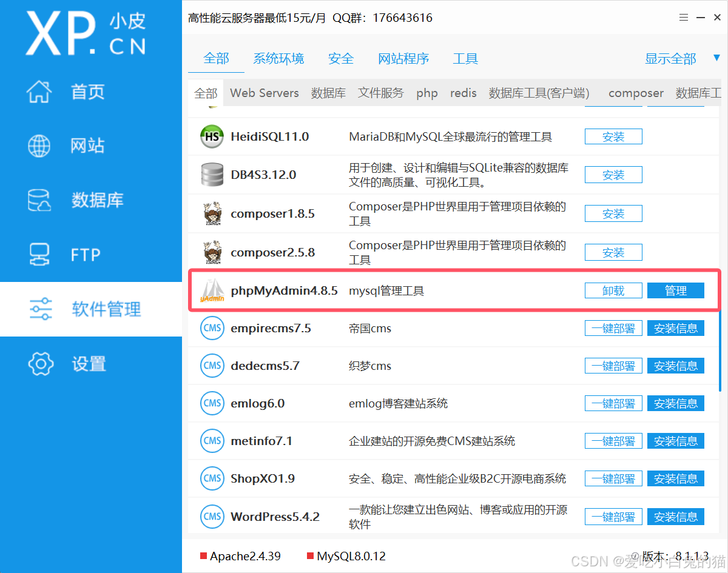Click 安装 for DB4S3.12.0

[613, 175]
